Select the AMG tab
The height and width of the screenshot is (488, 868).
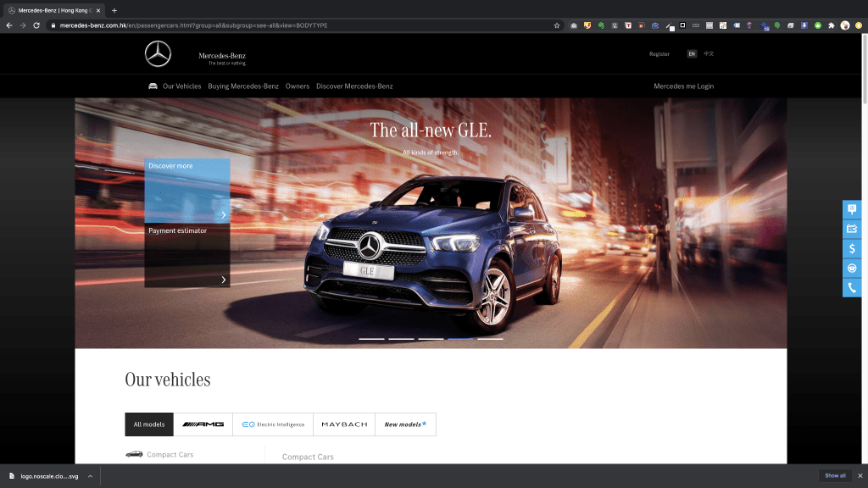[203, 424]
